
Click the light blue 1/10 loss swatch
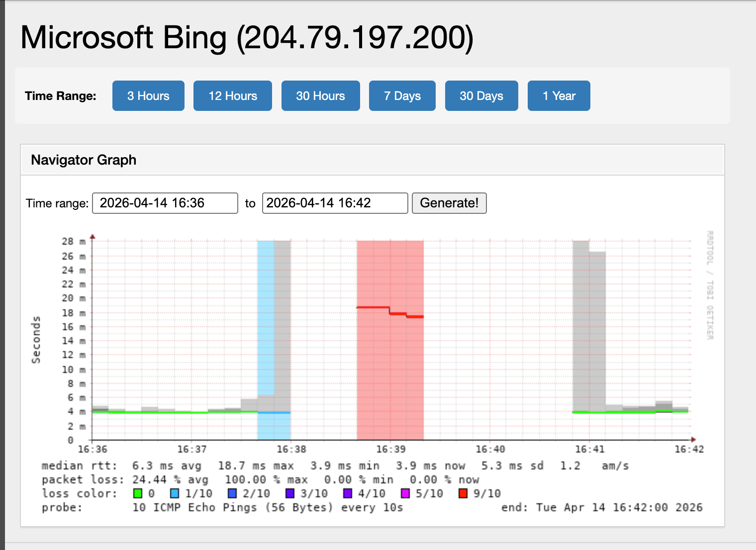[175, 493]
